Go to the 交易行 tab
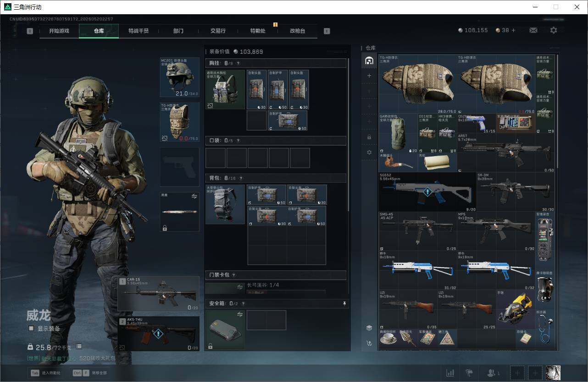Screen dimensions: 588x382 [x=218, y=31]
